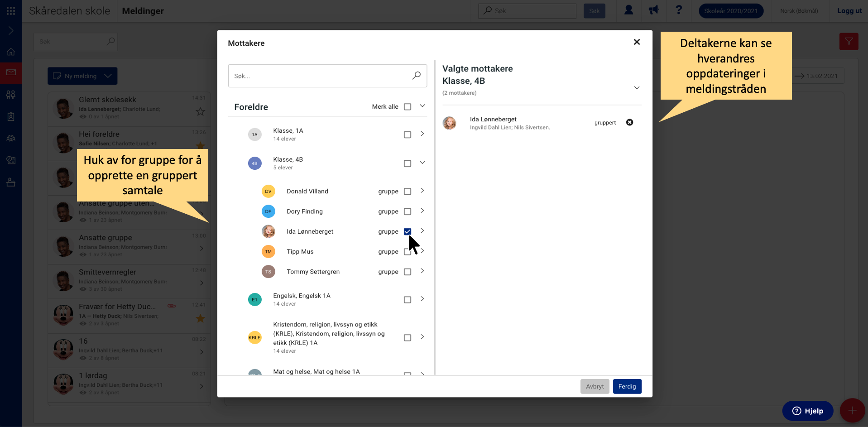Check gruppe box for Dory Finding
868x427 pixels.
pos(408,211)
